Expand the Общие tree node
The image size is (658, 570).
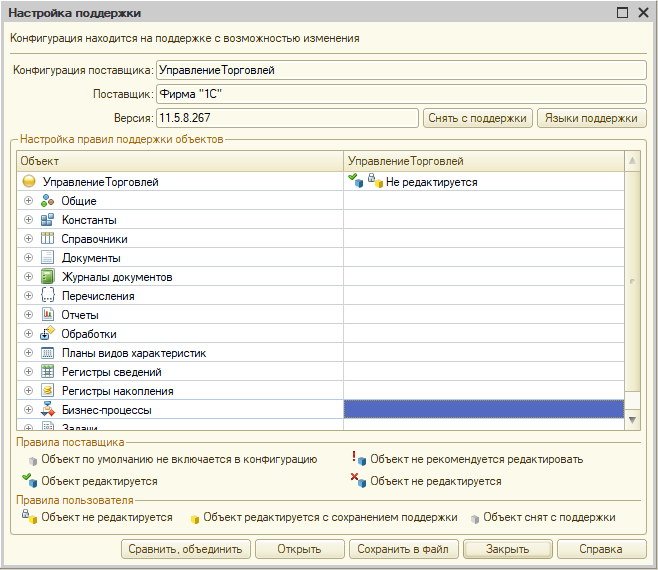tap(29, 201)
